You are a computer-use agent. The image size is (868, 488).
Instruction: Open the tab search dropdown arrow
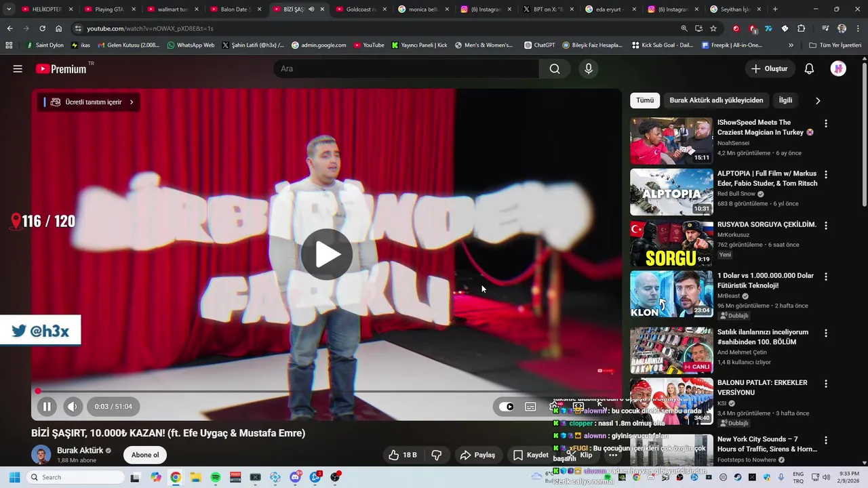click(9, 9)
